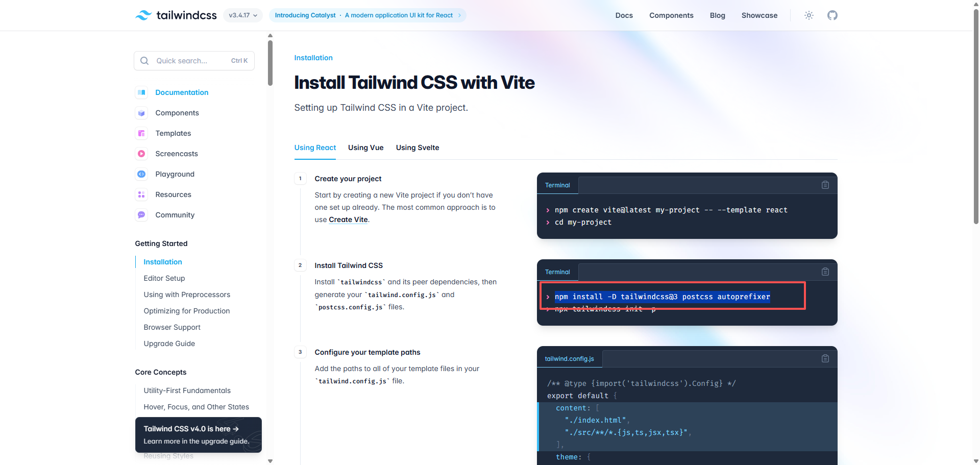980x465 pixels.
Task: Switch to the Using Vue tab
Action: (x=365, y=148)
